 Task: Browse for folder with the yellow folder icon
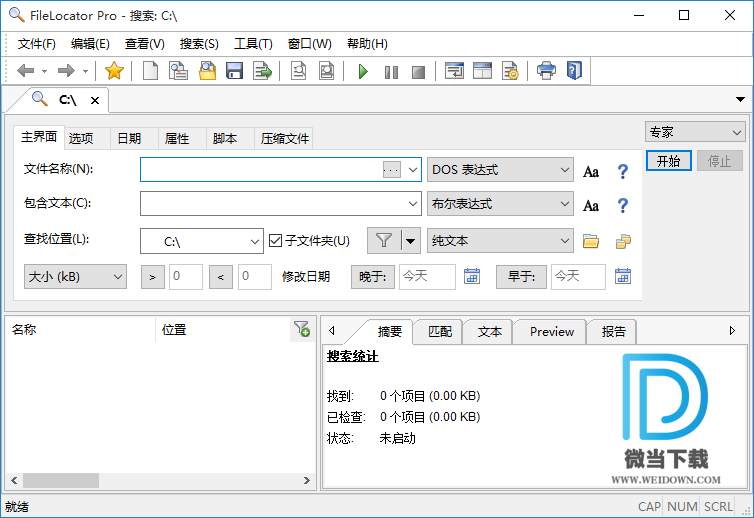[591, 241]
